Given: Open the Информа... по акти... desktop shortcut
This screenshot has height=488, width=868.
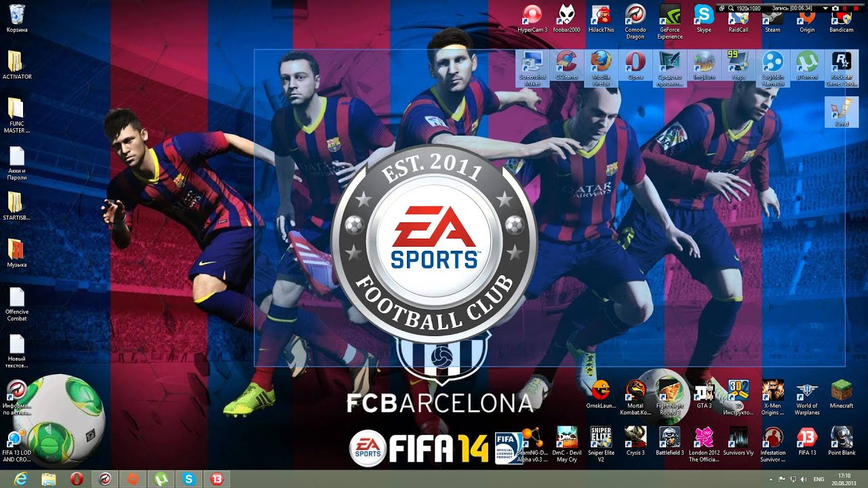Looking at the screenshot, I should point(17,396).
